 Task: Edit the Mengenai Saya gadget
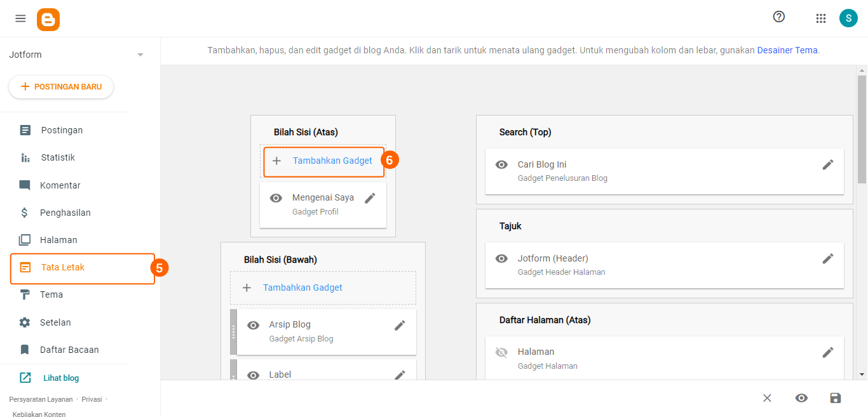(370, 198)
